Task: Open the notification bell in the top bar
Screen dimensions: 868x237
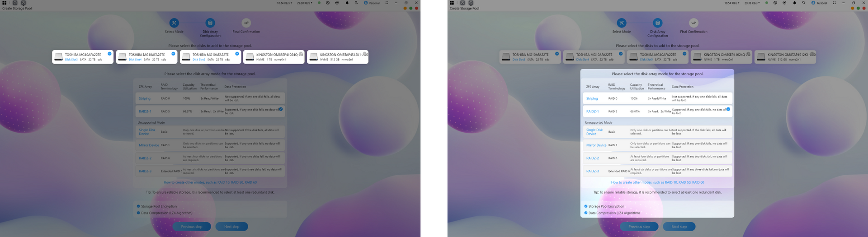Action: click(x=794, y=3)
